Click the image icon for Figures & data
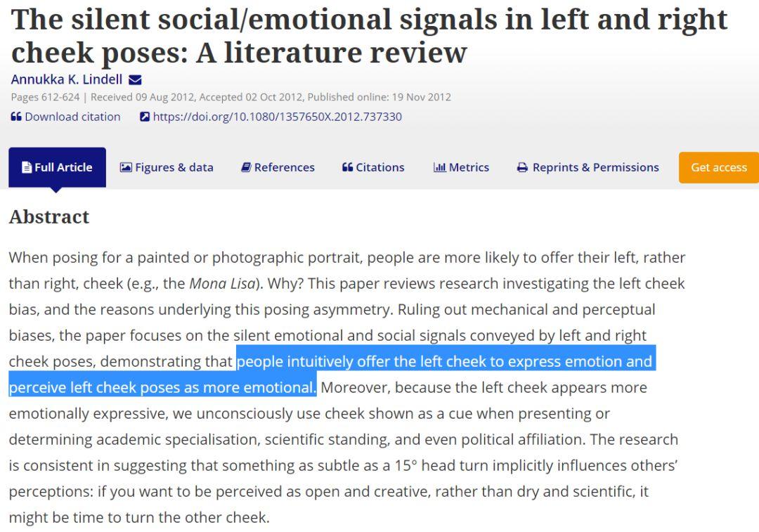 126,167
